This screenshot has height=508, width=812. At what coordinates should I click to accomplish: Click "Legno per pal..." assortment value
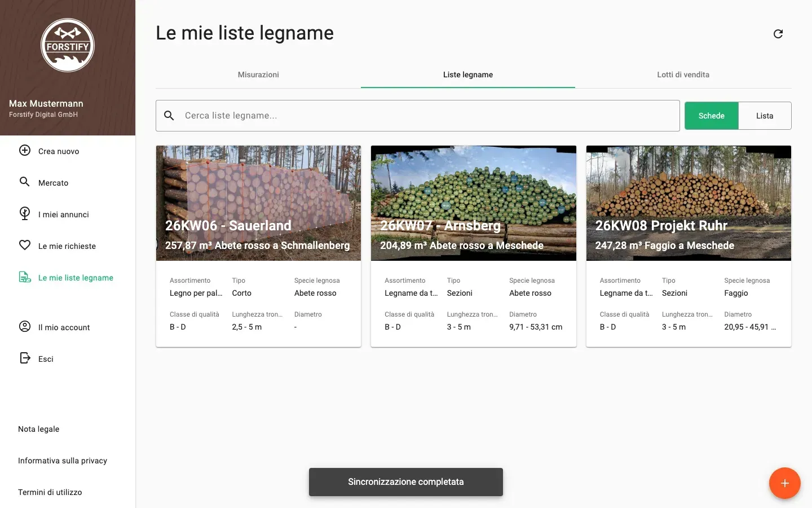[x=196, y=293]
